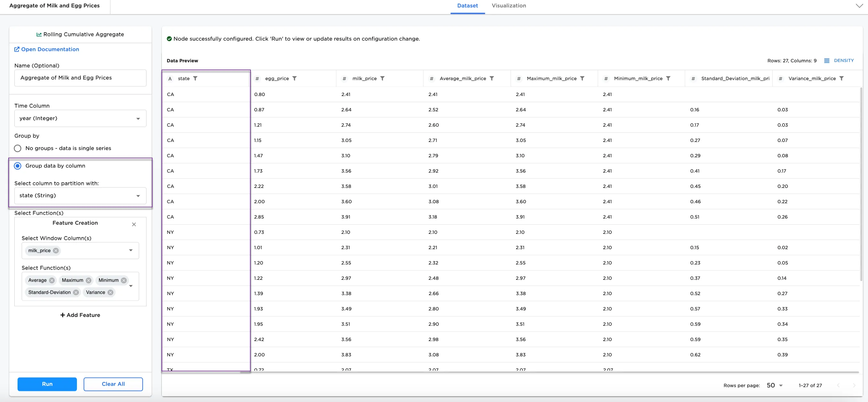The height and width of the screenshot is (402, 868).
Task: Click filter icon on milk_price column
Action: (382, 78)
